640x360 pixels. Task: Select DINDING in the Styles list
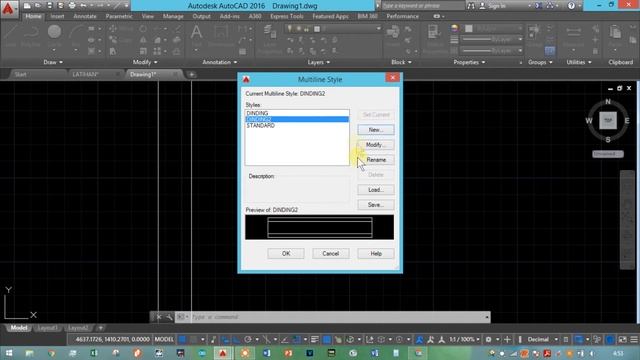click(x=297, y=113)
